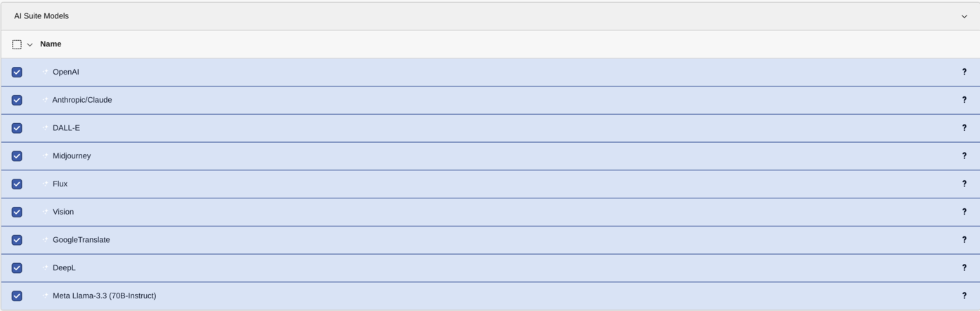Screen dimensions: 980x311
Task: Open help for the DALL-E model
Action: coord(964,128)
